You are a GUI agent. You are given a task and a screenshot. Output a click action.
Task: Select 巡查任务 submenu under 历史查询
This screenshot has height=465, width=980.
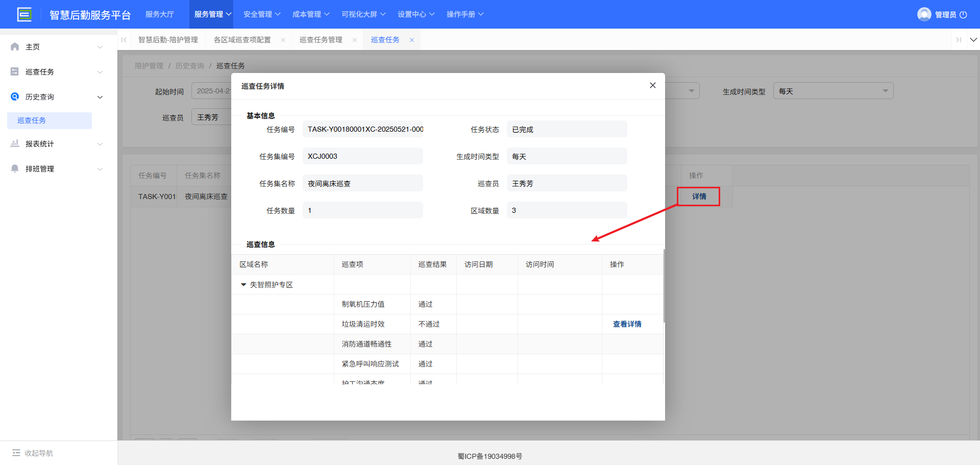pos(50,120)
